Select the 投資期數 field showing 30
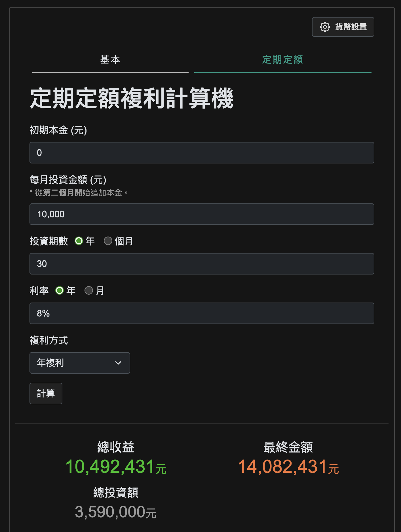The height and width of the screenshot is (532, 401). pyautogui.click(x=201, y=264)
